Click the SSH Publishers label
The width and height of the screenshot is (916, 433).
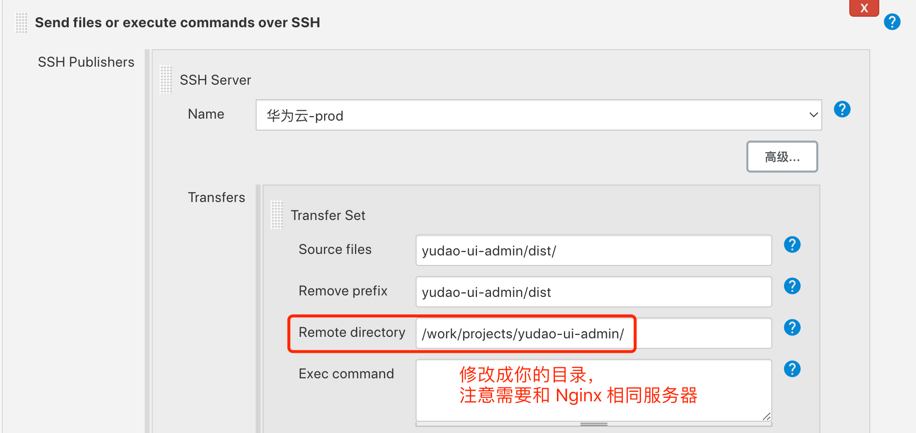coord(86,62)
